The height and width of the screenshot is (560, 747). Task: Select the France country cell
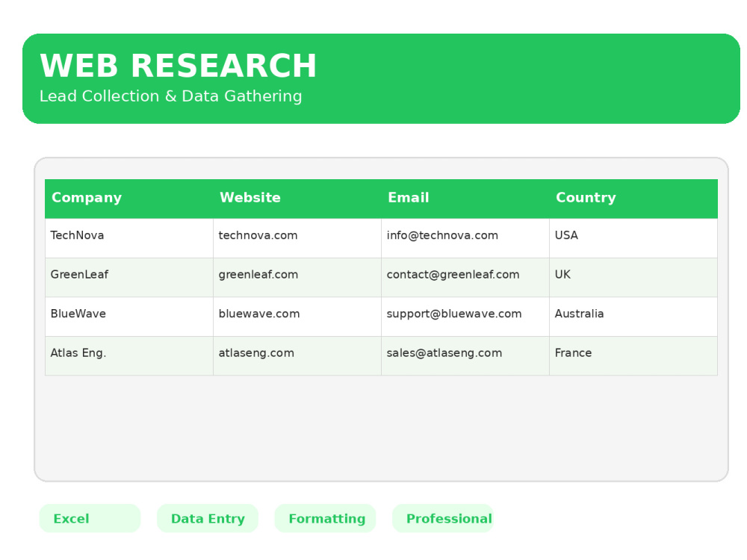point(633,356)
